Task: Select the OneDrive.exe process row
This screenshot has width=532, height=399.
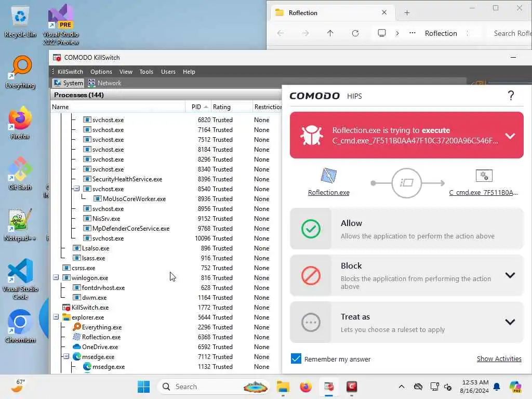Action: [x=166, y=347]
